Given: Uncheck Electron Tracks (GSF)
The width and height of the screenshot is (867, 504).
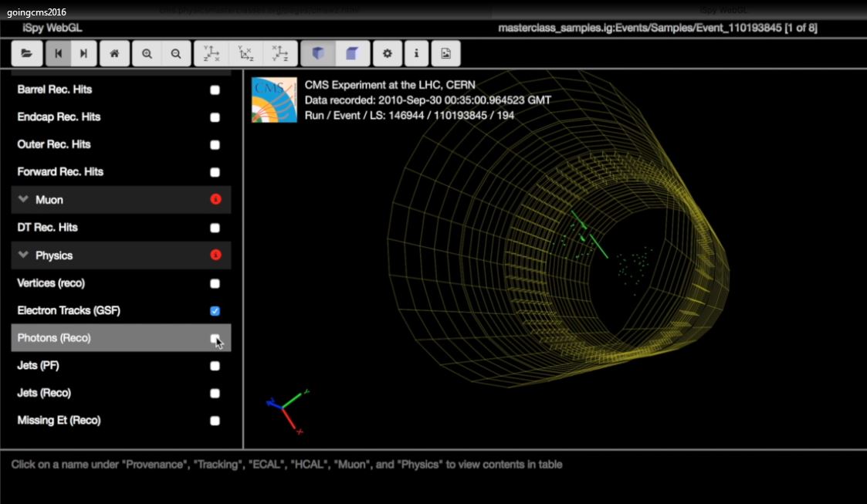Looking at the screenshot, I should click(x=215, y=311).
